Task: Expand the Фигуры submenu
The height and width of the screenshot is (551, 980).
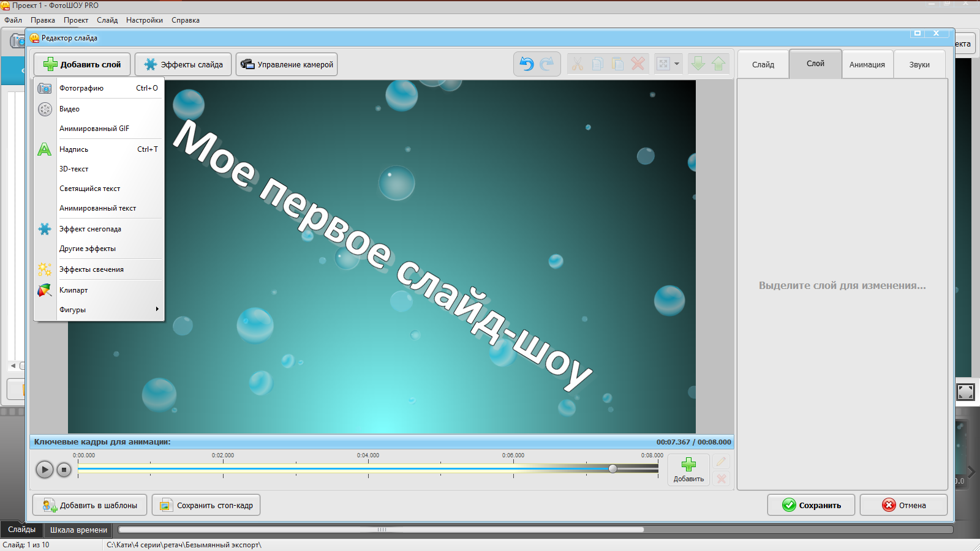Action: pos(99,310)
